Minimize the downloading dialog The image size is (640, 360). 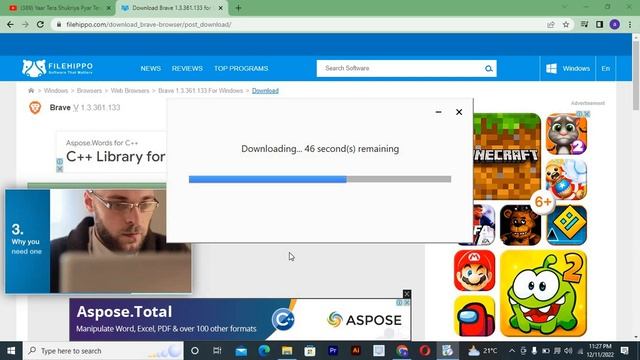438,112
